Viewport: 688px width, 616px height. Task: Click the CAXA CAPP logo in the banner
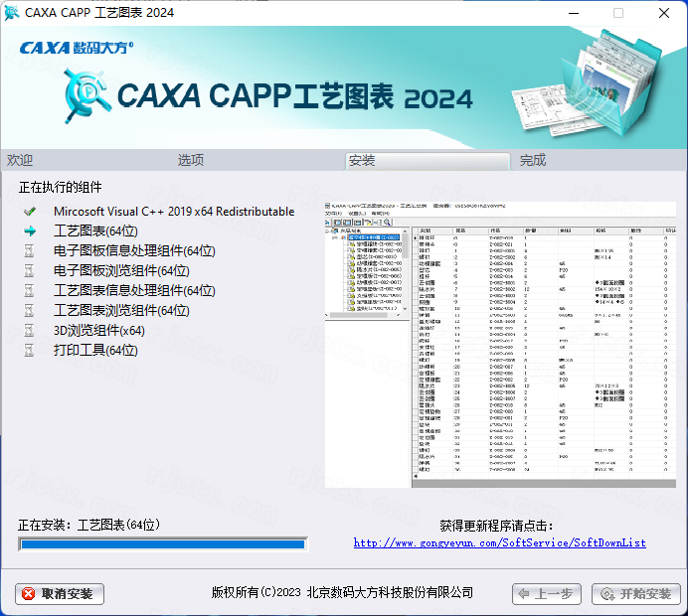(x=87, y=94)
